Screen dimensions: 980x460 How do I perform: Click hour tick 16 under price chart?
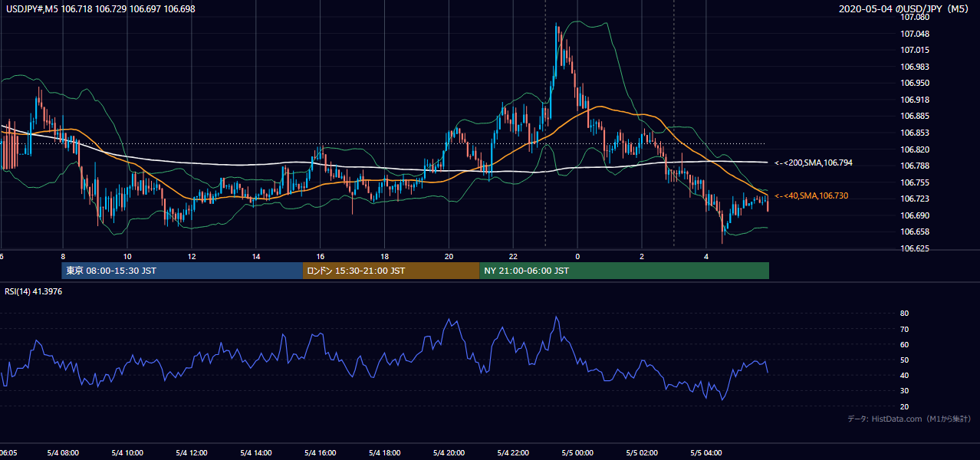321,256
